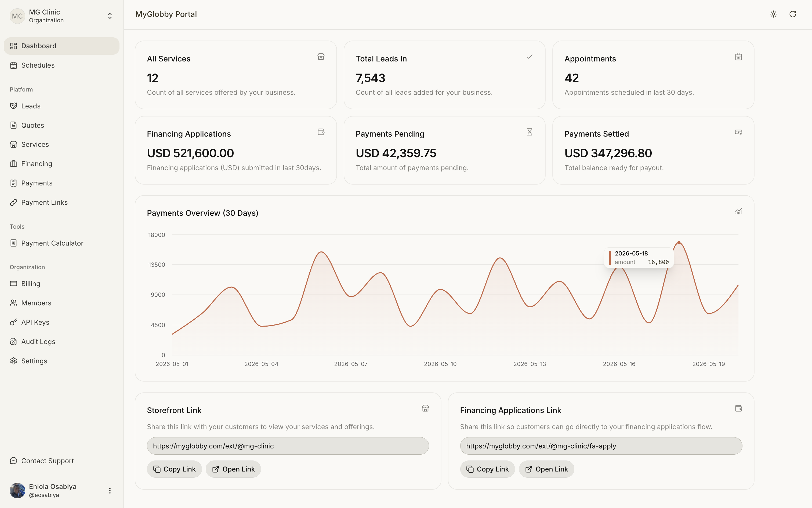Open the Payment Calculator tool

61,243
